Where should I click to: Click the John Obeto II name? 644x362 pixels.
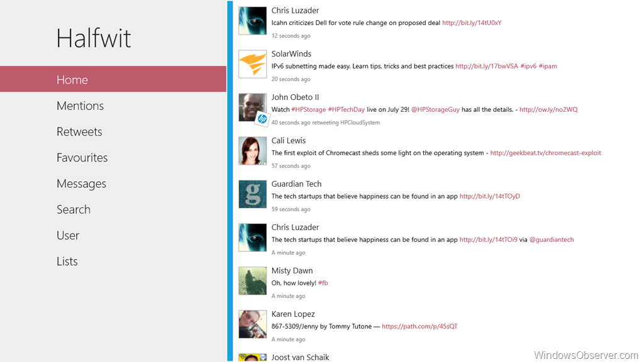295,97
